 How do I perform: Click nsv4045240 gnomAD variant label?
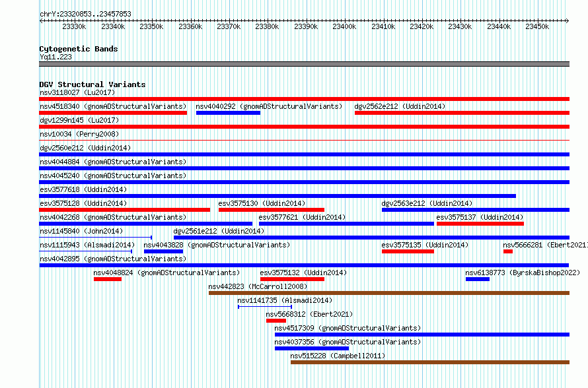click(113, 176)
